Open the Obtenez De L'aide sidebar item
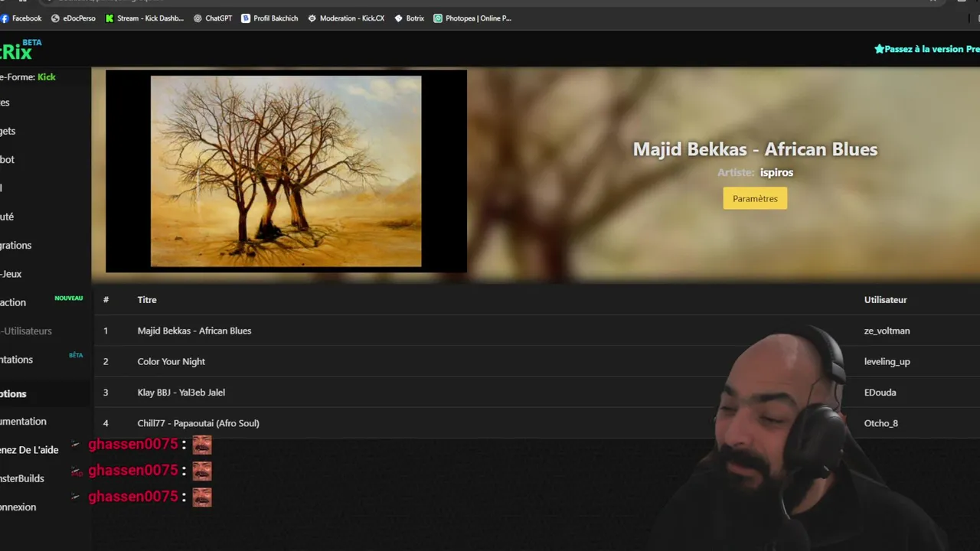 pos(29,450)
